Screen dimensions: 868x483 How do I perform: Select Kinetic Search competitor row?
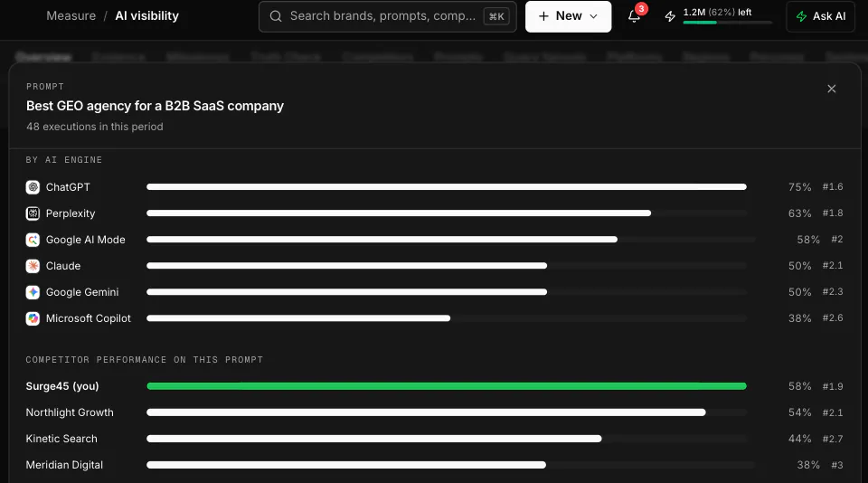click(61, 439)
